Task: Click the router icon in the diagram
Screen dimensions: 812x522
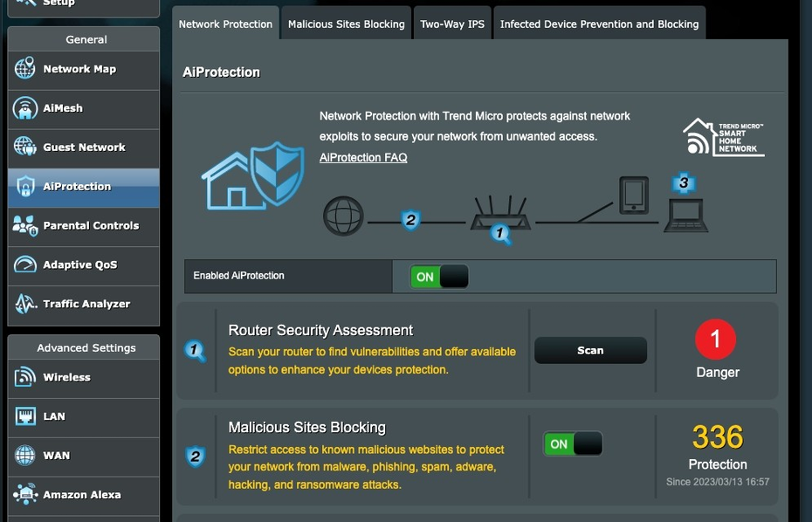Action: (500, 213)
